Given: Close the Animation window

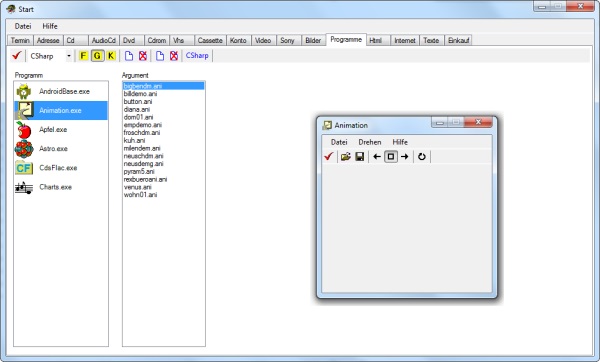Looking at the screenshot, I should tap(478, 122).
